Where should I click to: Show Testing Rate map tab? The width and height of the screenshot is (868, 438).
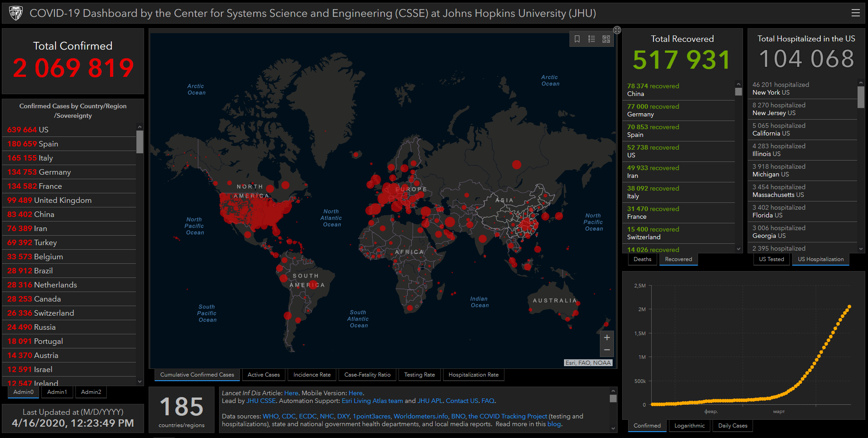419,375
